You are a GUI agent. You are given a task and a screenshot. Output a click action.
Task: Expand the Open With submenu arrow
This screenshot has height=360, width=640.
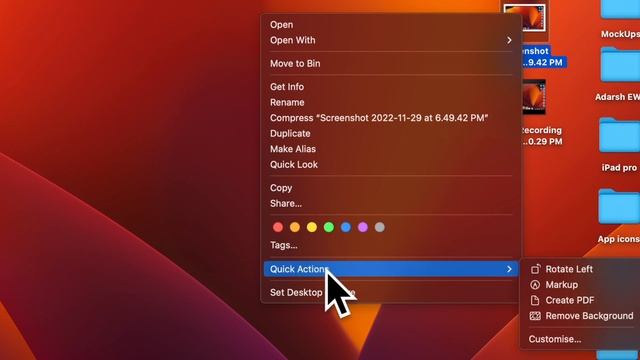[x=509, y=40]
